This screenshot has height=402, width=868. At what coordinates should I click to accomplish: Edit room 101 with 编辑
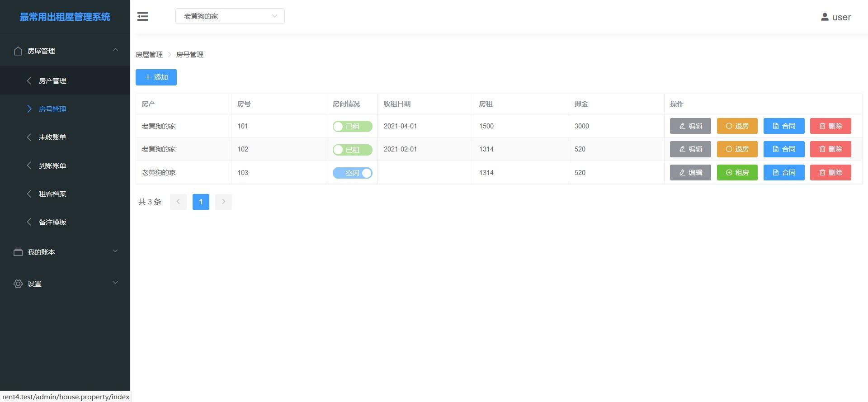(690, 126)
